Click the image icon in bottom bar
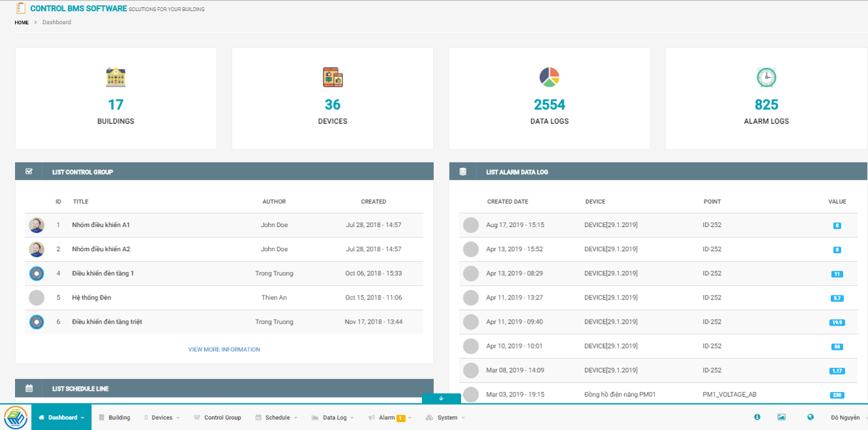Image resolution: width=868 pixels, height=430 pixels. (x=781, y=418)
